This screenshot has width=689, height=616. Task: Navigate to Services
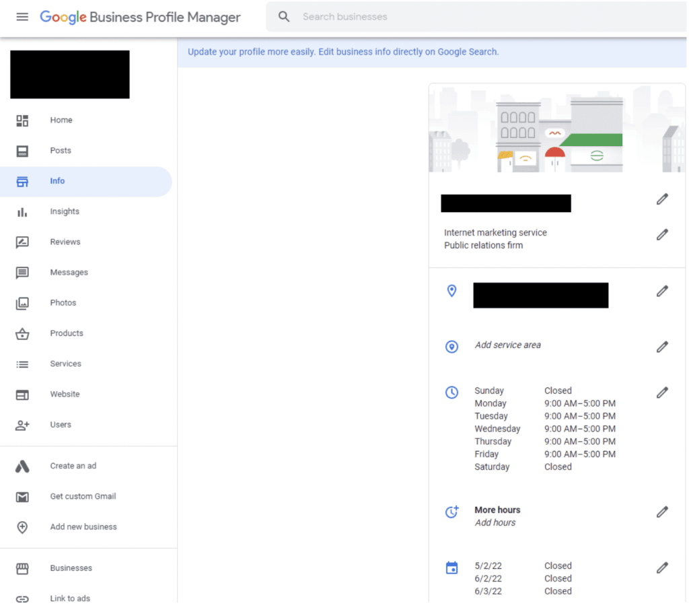[65, 364]
